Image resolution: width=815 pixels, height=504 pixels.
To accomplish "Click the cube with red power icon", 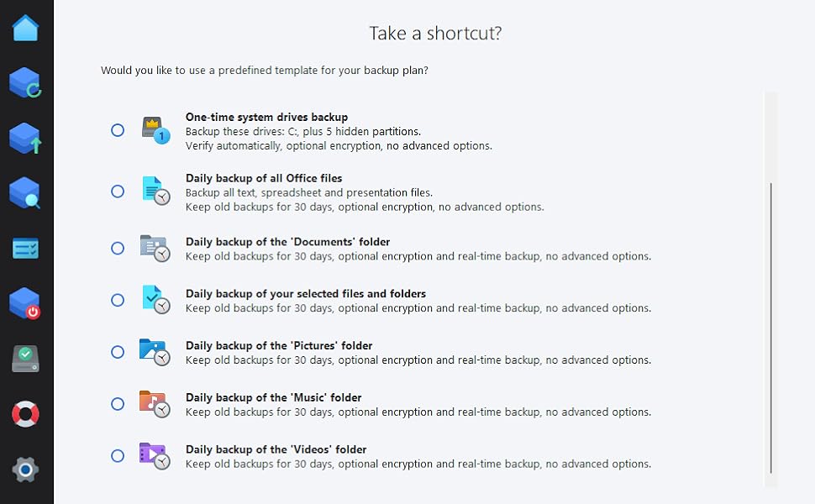I will (25, 303).
